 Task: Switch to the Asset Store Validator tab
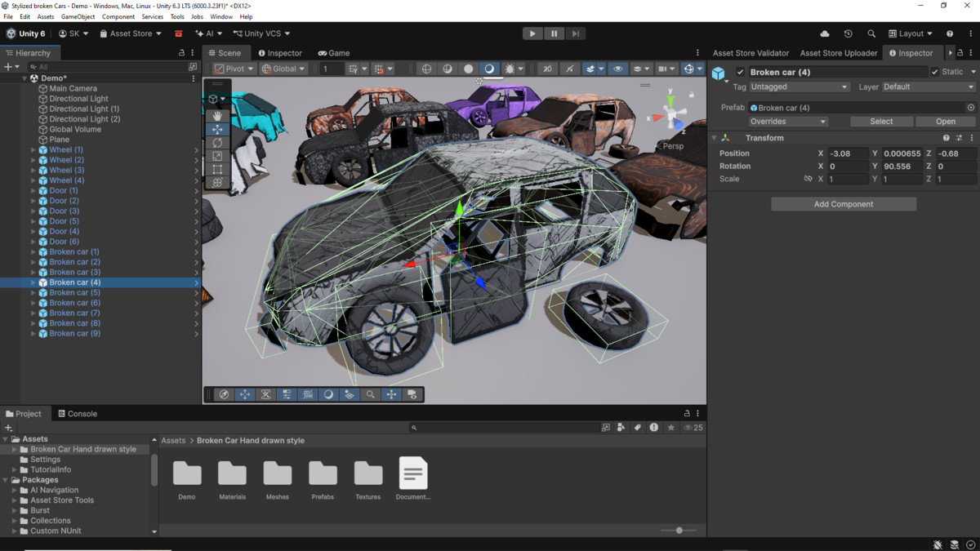tap(751, 53)
